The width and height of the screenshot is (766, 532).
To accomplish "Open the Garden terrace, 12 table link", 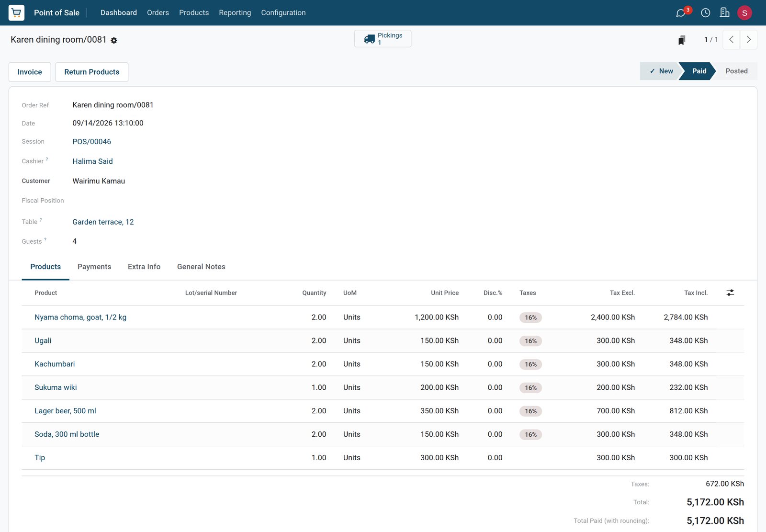I will (103, 222).
